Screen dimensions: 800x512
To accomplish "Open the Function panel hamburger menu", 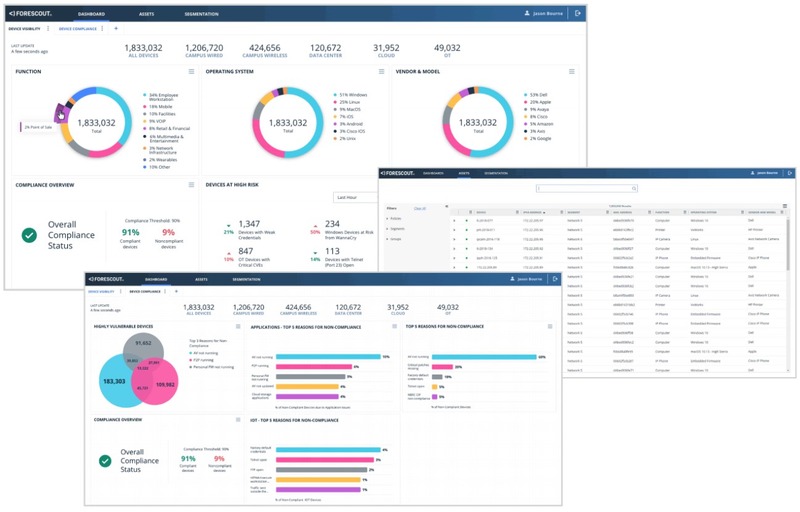I will (x=191, y=72).
